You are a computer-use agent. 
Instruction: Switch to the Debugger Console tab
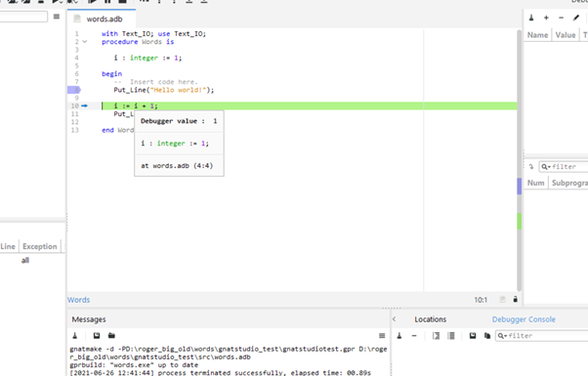pos(524,319)
